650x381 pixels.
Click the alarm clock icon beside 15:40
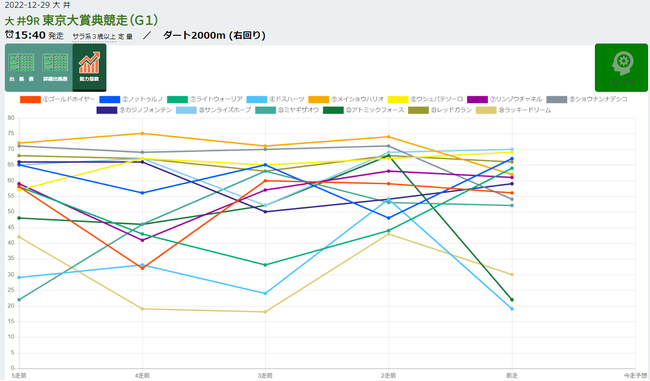click(9, 34)
